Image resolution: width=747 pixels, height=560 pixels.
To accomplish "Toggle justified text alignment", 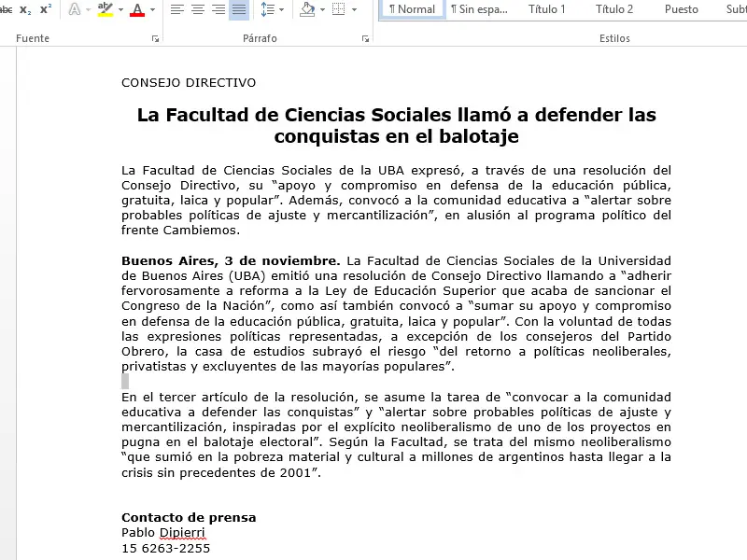I will coord(239,9).
